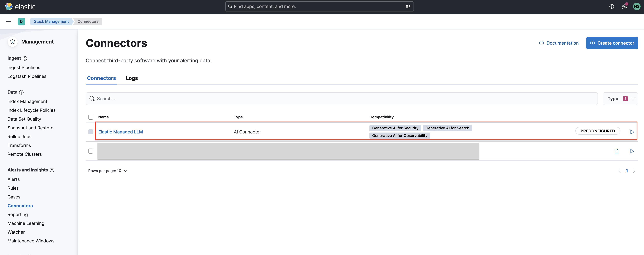Open the help menu icon in header
The image size is (644, 255).
pyautogui.click(x=612, y=6)
